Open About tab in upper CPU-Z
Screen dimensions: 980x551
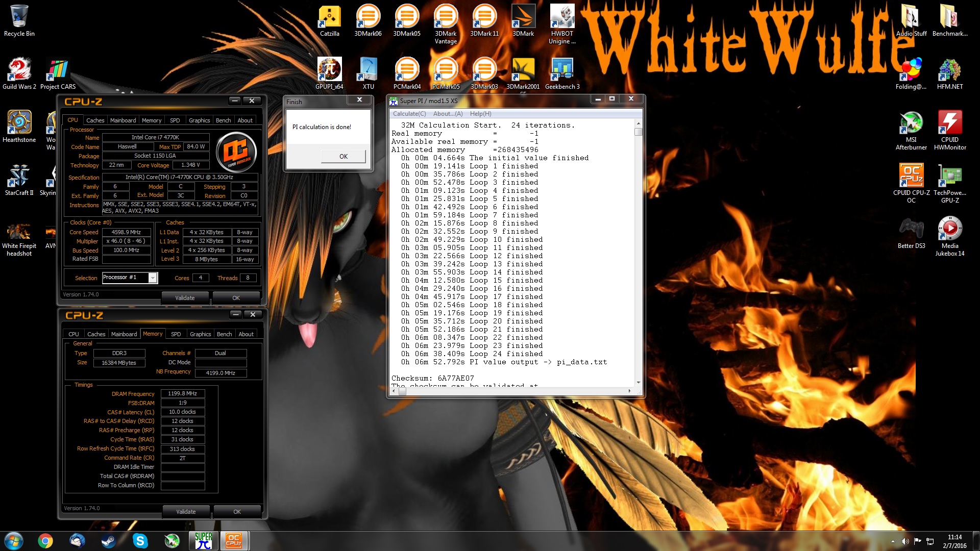[x=245, y=120]
